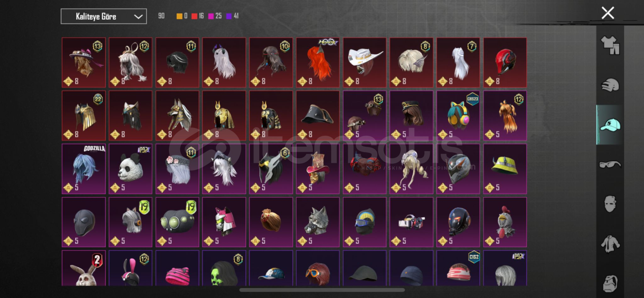Filter by the pink quality swatch

click(211, 16)
